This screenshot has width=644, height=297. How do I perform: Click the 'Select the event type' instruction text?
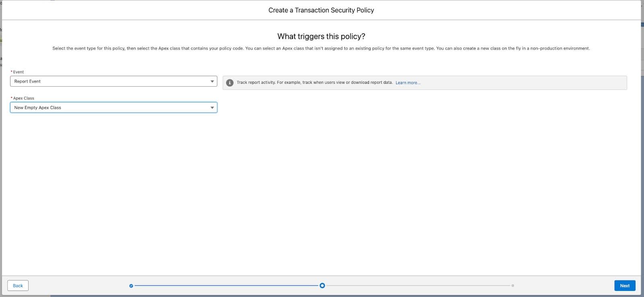click(x=321, y=48)
